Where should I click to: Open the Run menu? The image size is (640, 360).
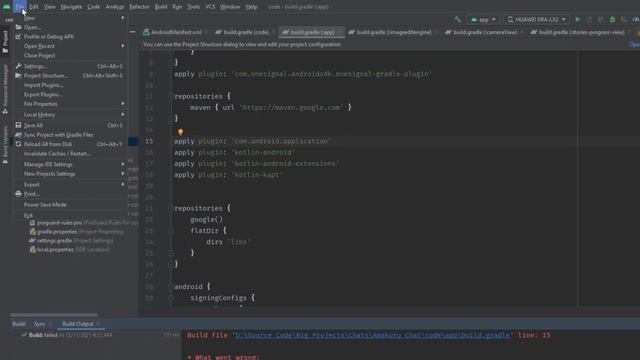[177, 7]
